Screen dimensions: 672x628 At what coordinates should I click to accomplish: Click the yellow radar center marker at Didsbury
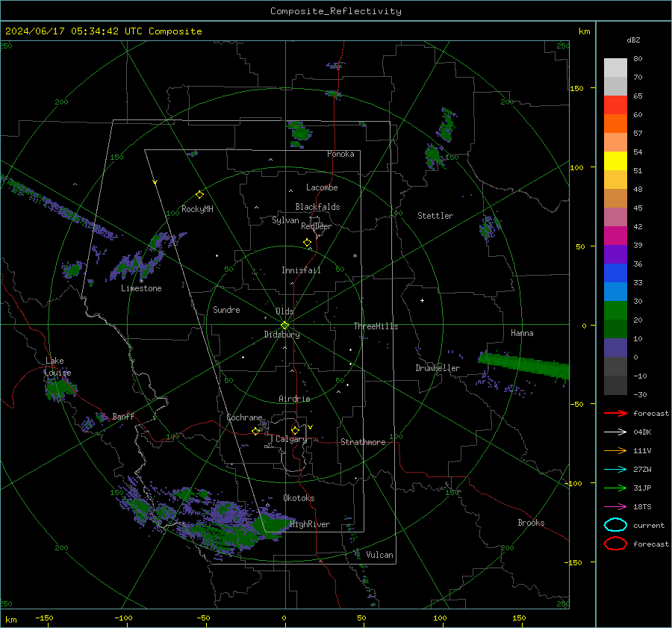[x=284, y=326]
